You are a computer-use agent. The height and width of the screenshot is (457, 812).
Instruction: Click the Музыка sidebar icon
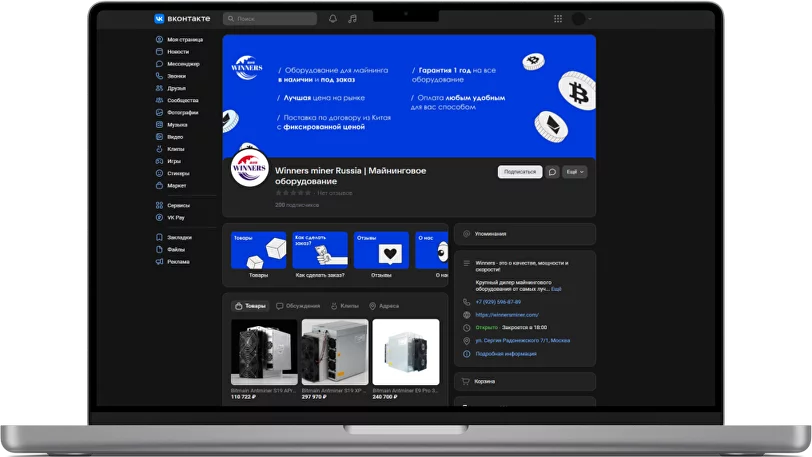pyautogui.click(x=159, y=125)
